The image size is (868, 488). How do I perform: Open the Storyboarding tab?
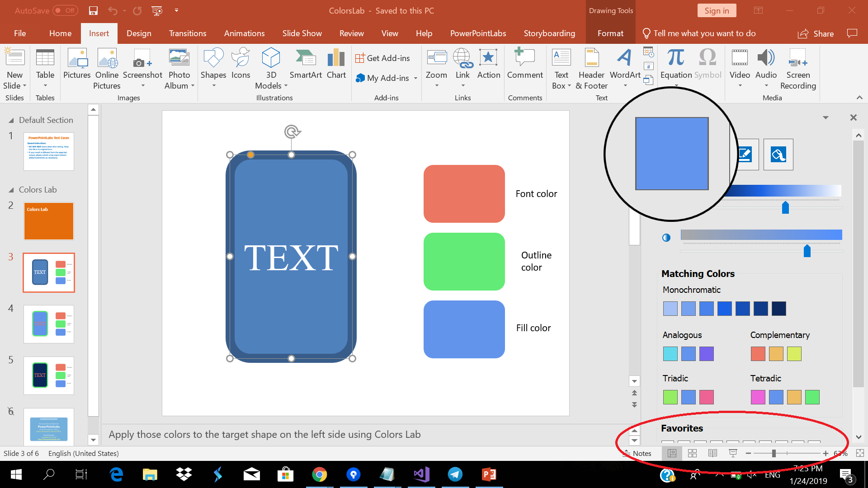coord(549,33)
